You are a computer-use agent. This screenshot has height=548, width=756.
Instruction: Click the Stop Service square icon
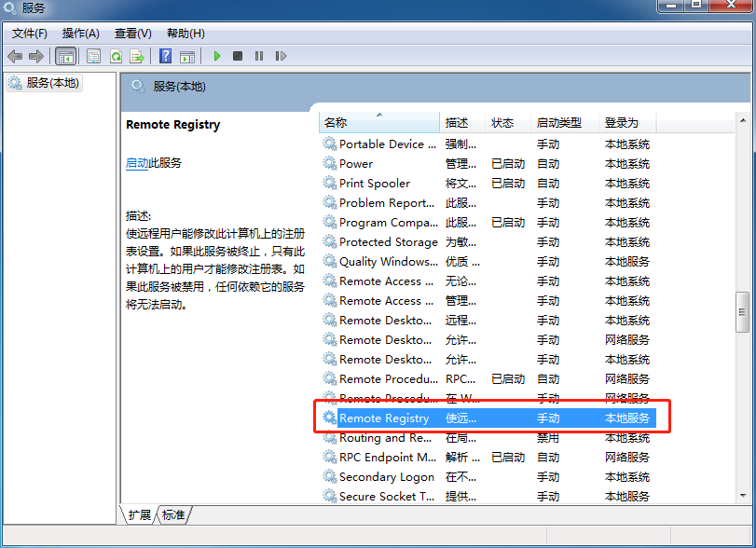point(238,57)
